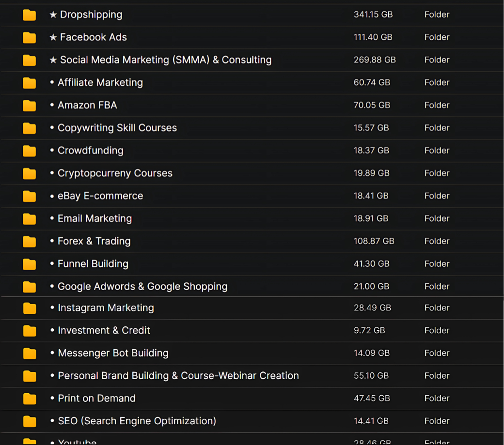Image resolution: width=504 pixels, height=445 pixels.
Task: Click the 18.37 GB size value
Action: [x=372, y=150]
